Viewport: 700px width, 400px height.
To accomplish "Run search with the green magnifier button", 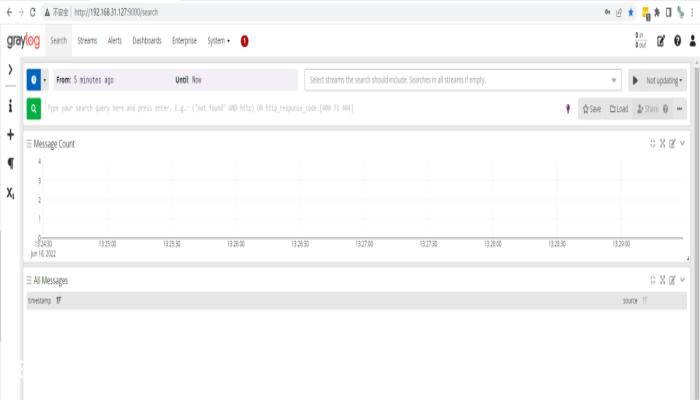I will pyautogui.click(x=33, y=108).
